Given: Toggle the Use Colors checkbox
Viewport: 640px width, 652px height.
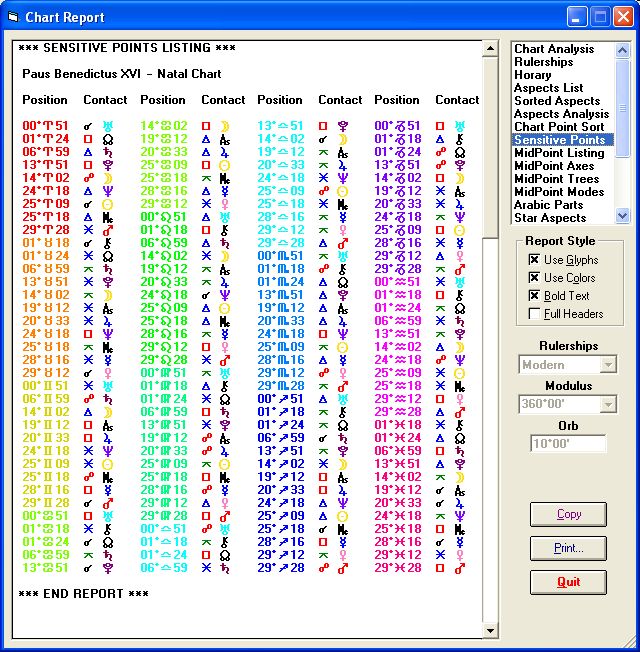Looking at the screenshot, I should [535, 278].
